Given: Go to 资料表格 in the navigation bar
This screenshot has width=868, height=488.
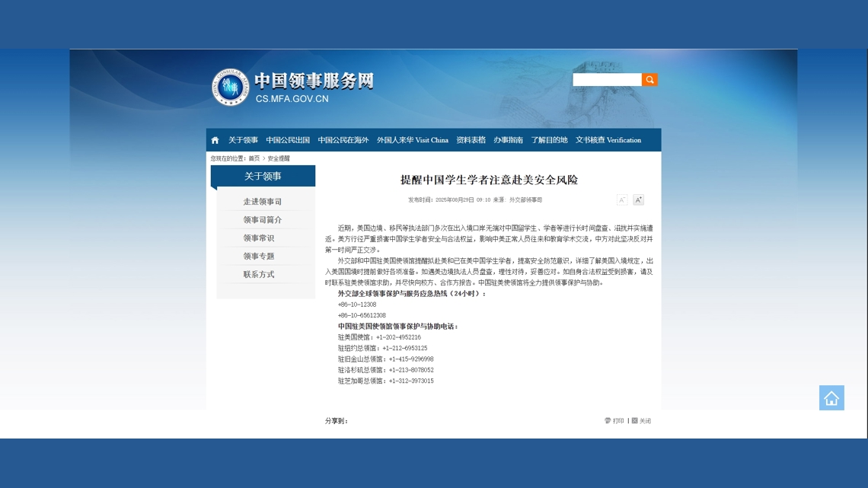Looking at the screenshot, I should click(x=471, y=140).
